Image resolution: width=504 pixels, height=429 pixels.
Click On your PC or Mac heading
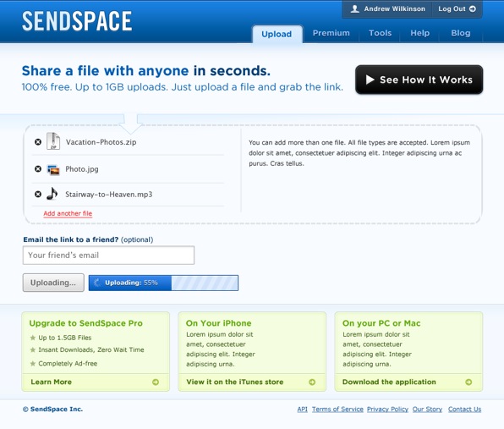coord(381,323)
